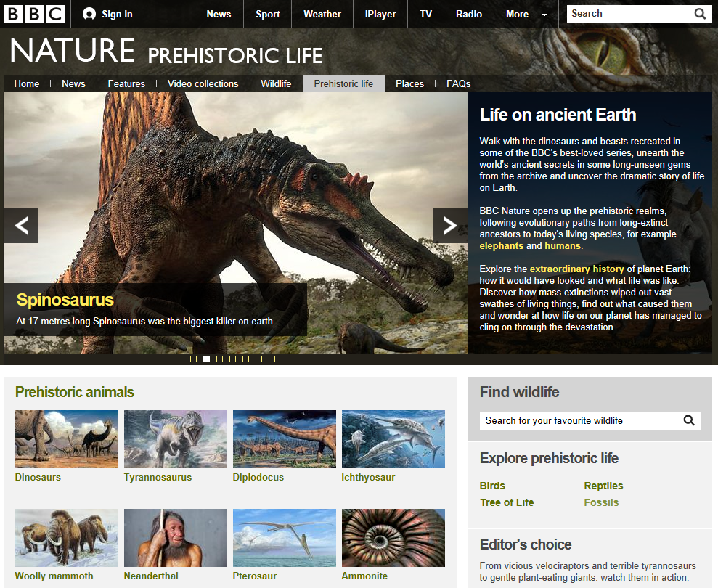Open the Tyrannosaurus thumbnail
The width and height of the screenshot is (718, 588).
coord(175,439)
